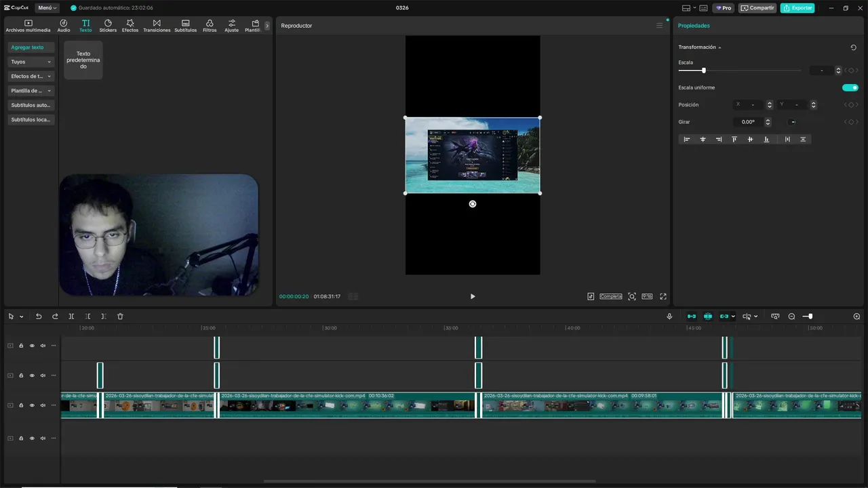This screenshot has width=868, height=488.
Task: Open the linking options dropdown arrow
Action: [733, 317]
